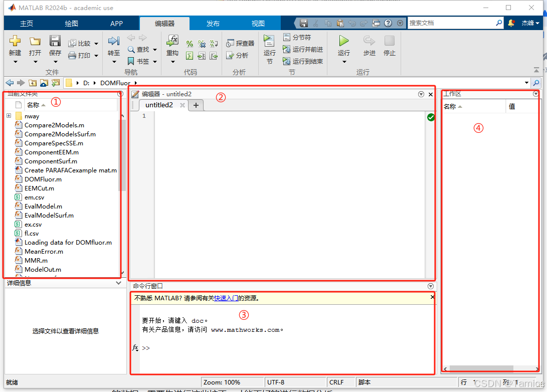Go back with the blue left arrow
This screenshot has width=547, height=392.
(x=10, y=83)
